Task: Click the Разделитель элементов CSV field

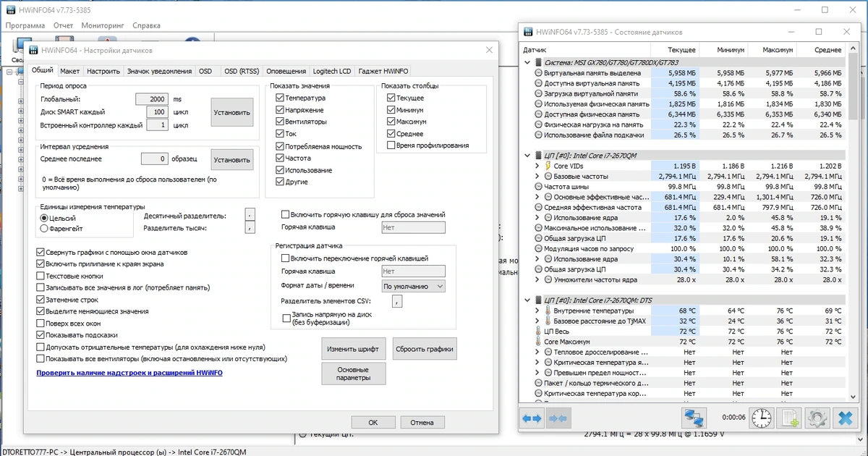Action: coord(397,303)
